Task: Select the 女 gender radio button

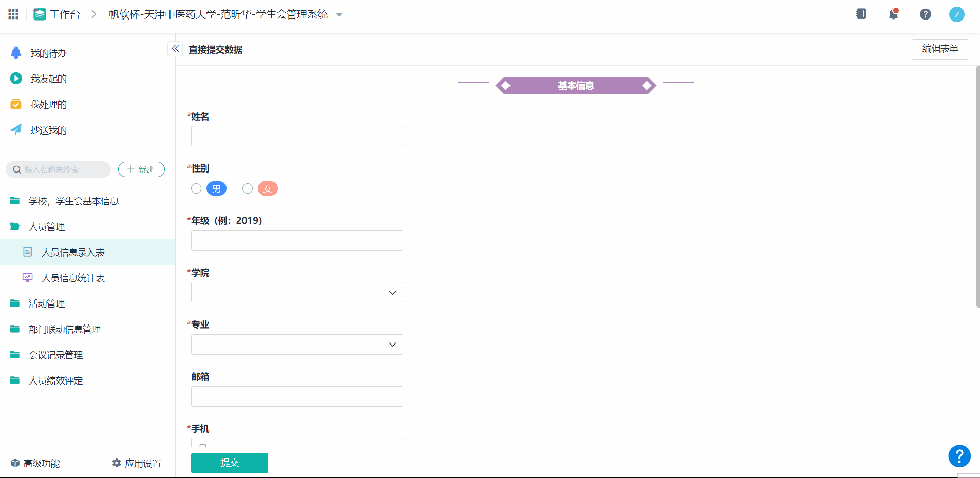Action: (x=248, y=188)
